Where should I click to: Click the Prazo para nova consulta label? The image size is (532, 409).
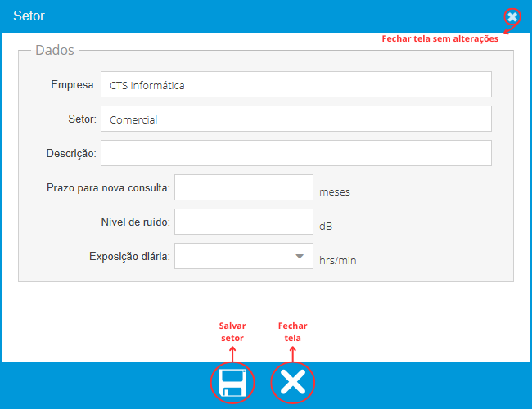click(108, 188)
